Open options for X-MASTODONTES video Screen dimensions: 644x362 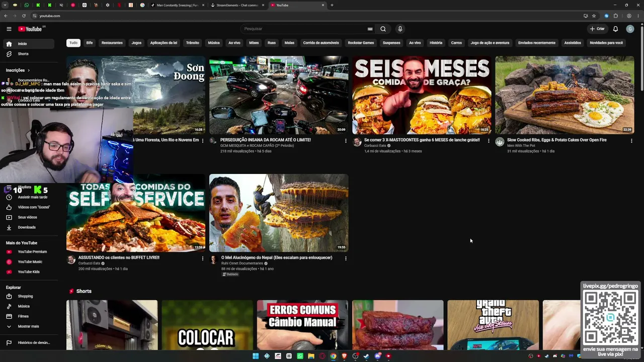[x=489, y=141]
